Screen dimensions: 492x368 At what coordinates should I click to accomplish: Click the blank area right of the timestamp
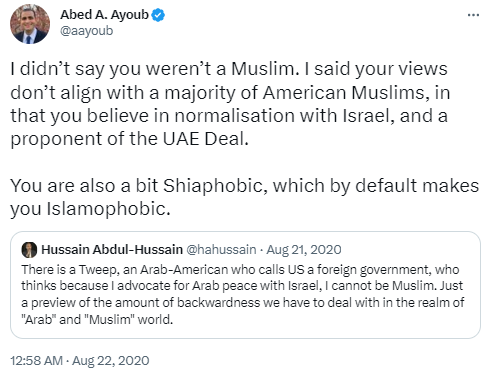coord(317,360)
